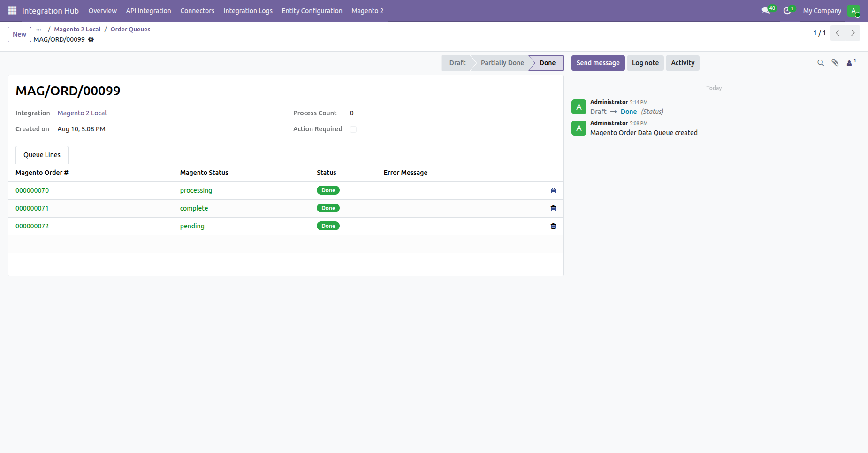Attach files using the paperclip icon
The width and height of the screenshot is (868, 453).
pos(835,63)
